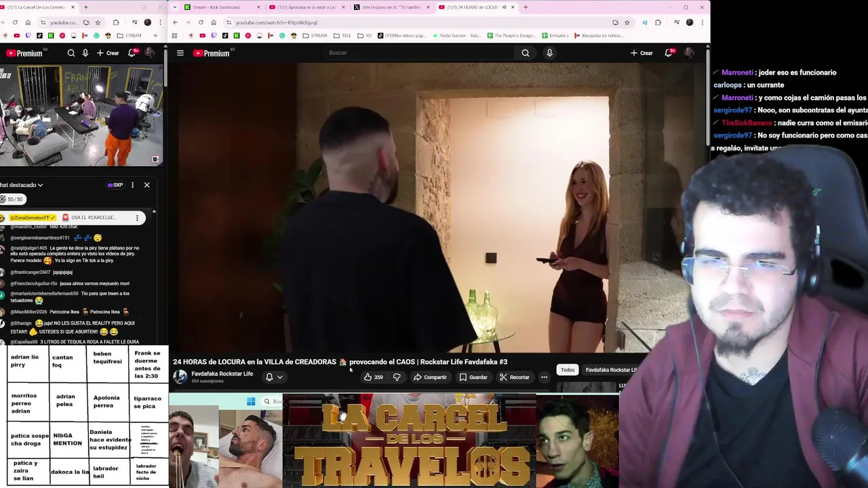Open Búsqueda de vehículo bookmark
Screen dimensions: 868x488
click(x=599, y=35)
